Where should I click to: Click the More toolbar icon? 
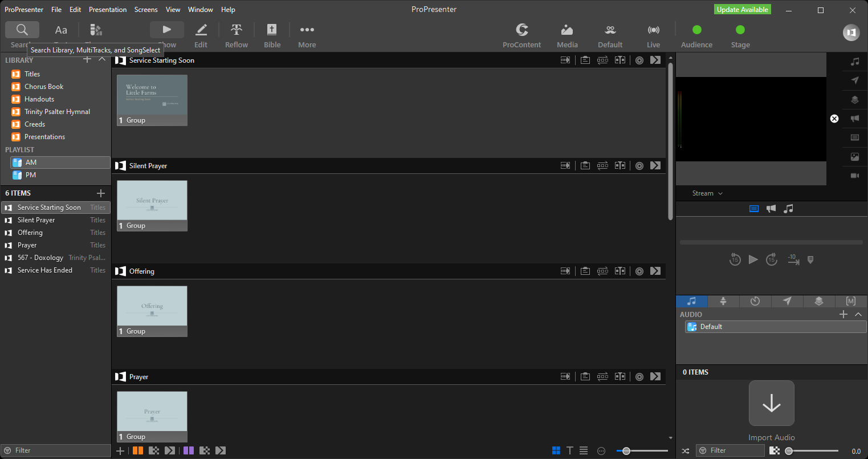point(307,34)
